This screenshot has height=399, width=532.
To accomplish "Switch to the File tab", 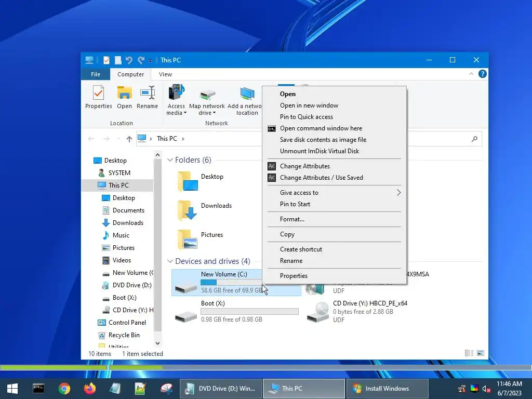I will point(96,74).
